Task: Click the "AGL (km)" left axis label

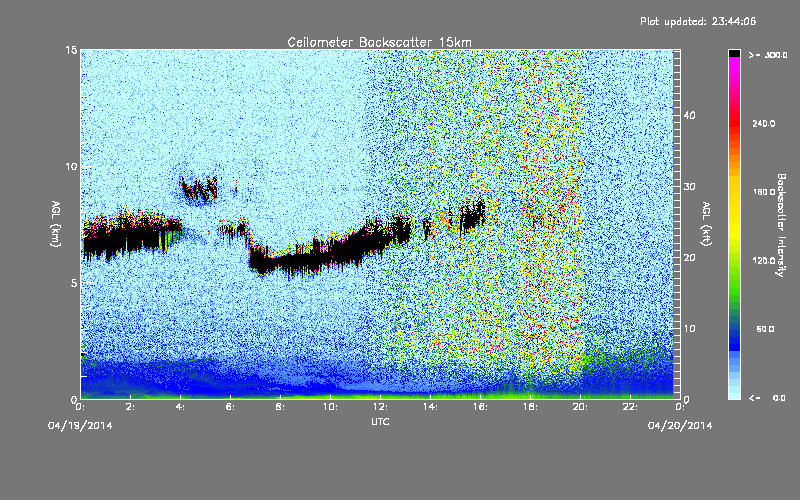Action: point(56,224)
